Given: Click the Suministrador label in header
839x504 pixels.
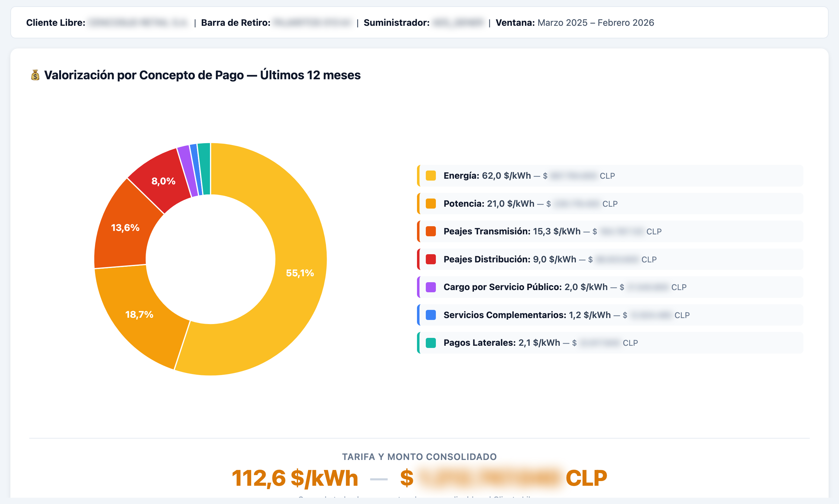Looking at the screenshot, I should click(x=397, y=23).
